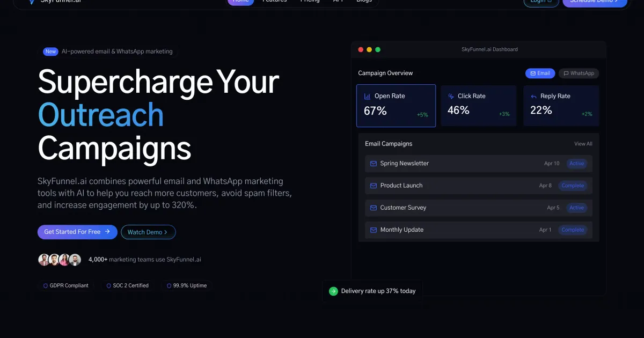Click the green arrow icon on delivery rate notice
The width and height of the screenshot is (644, 338).
pos(333,291)
